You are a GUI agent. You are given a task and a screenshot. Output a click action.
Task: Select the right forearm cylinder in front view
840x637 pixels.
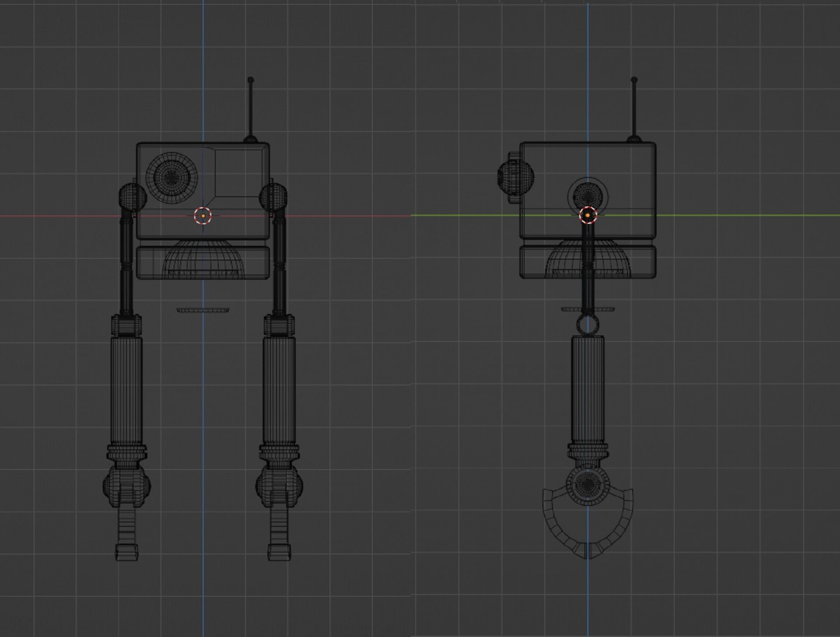[x=279, y=391]
